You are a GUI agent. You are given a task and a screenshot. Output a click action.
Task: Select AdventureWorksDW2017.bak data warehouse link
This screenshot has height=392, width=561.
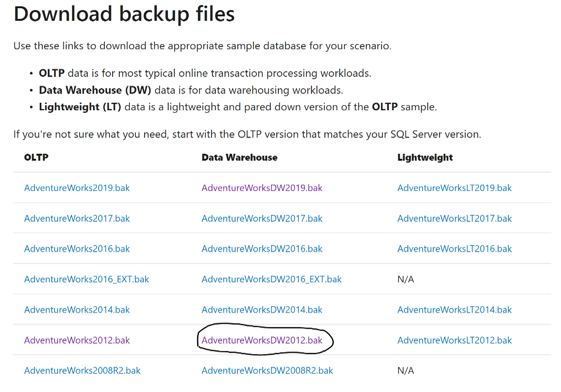pyautogui.click(x=261, y=218)
